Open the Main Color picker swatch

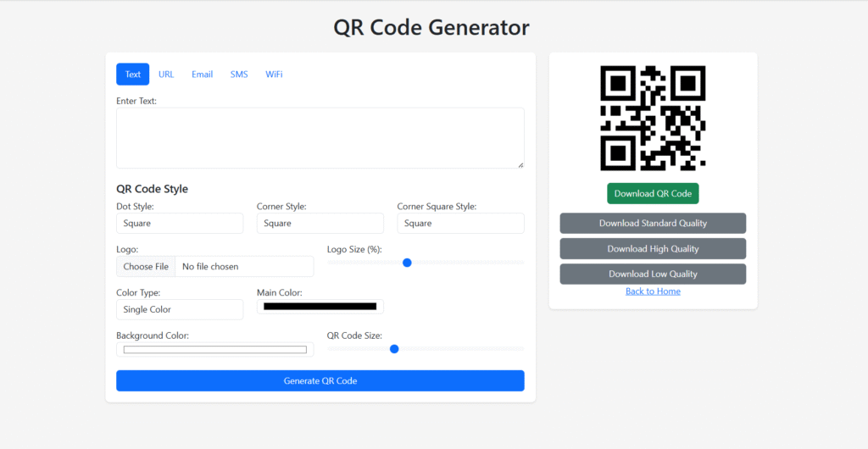click(320, 307)
